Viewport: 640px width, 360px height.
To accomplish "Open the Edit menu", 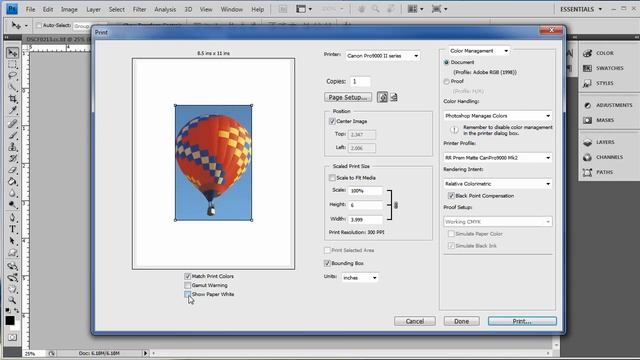I will [x=48, y=9].
